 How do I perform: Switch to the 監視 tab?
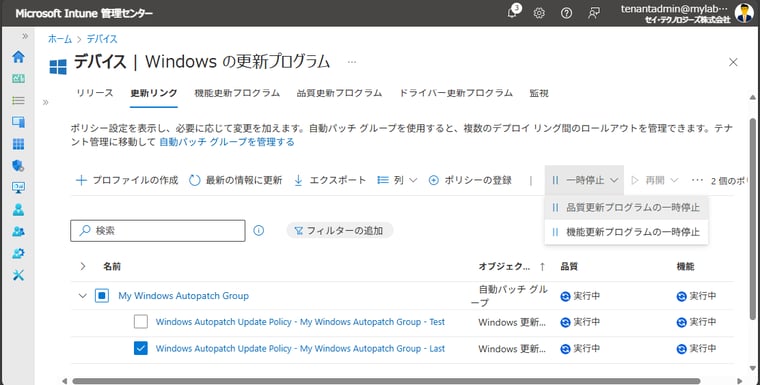click(x=539, y=93)
